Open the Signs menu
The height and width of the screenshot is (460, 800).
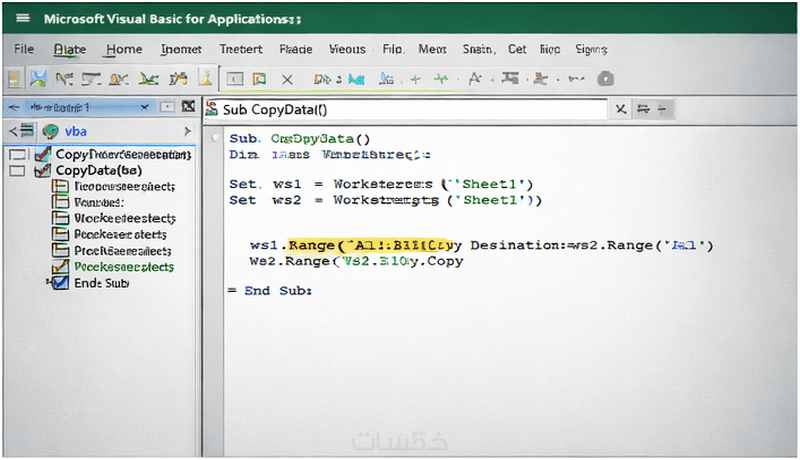[591, 49]
